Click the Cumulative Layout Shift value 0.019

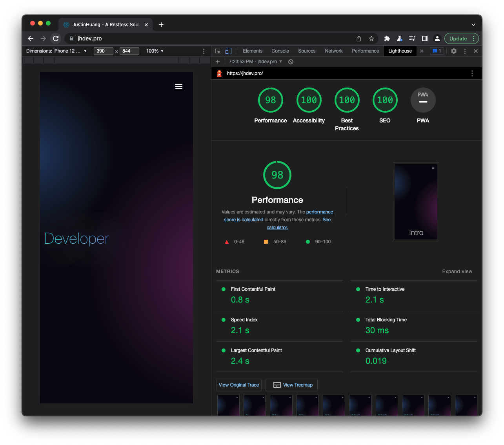(x=376, y=361)
